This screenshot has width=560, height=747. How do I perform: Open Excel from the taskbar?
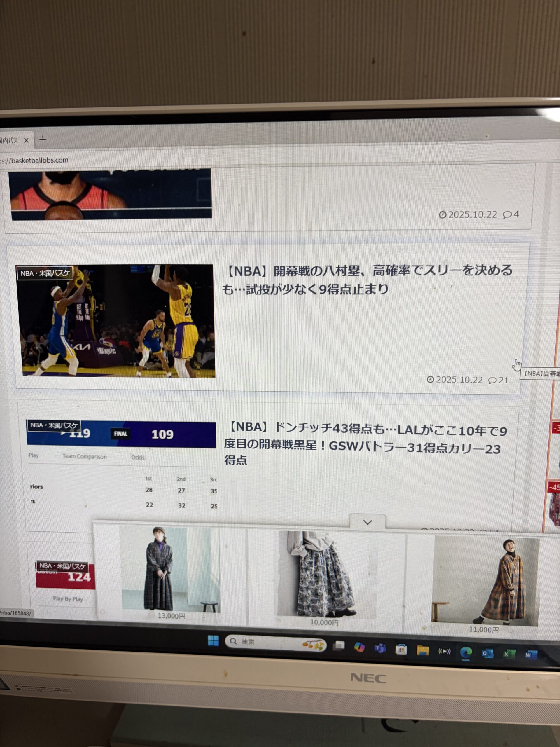coord(509,654)
